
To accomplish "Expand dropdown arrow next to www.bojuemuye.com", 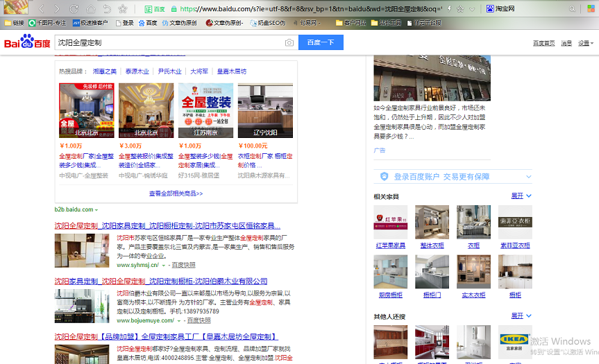I will [x=179, y=321].
